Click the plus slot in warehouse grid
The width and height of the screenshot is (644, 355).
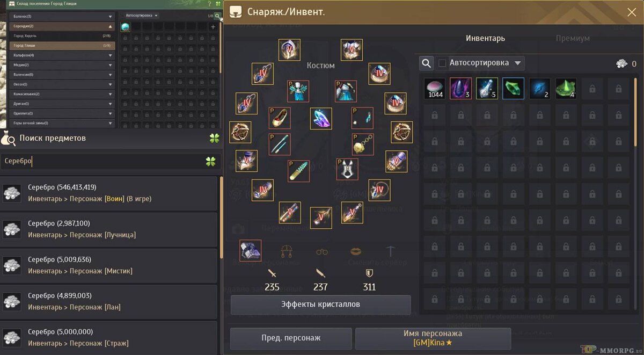pyautogui.click(x=213, y=27)
